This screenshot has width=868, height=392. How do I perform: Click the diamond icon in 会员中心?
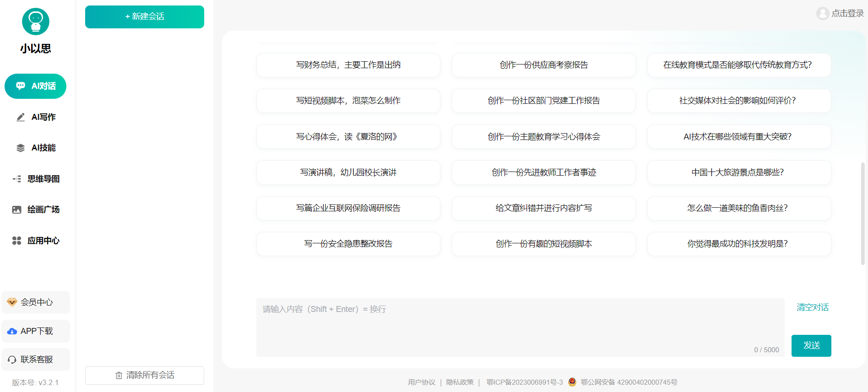12,302
